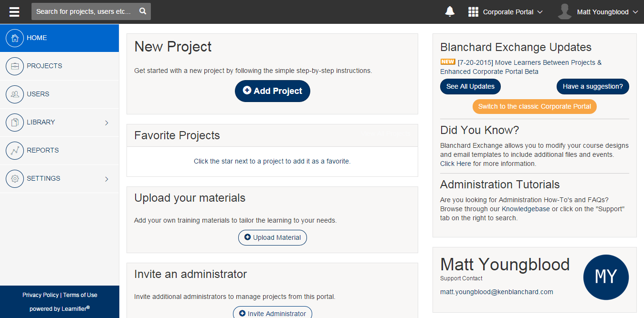Click 'Click Here' in Did You Know

(455, 164)
